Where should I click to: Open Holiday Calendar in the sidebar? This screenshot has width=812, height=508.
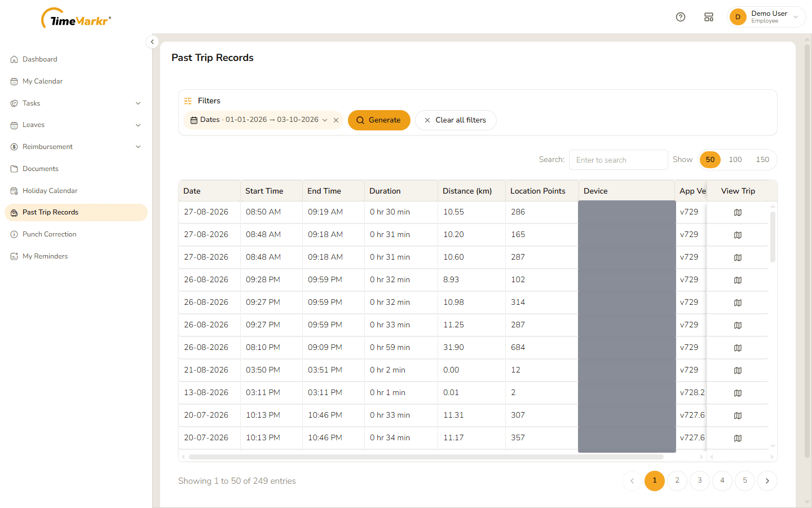(76, 191)
